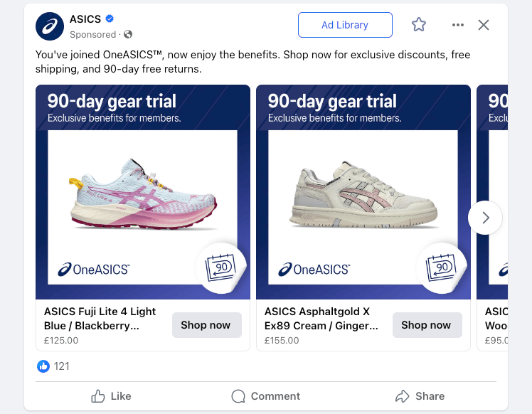This screenshot has height=414, width=532.
Task: Open the ASICS Fuji Lite 4 product title
Action: [x=100, y=319]
